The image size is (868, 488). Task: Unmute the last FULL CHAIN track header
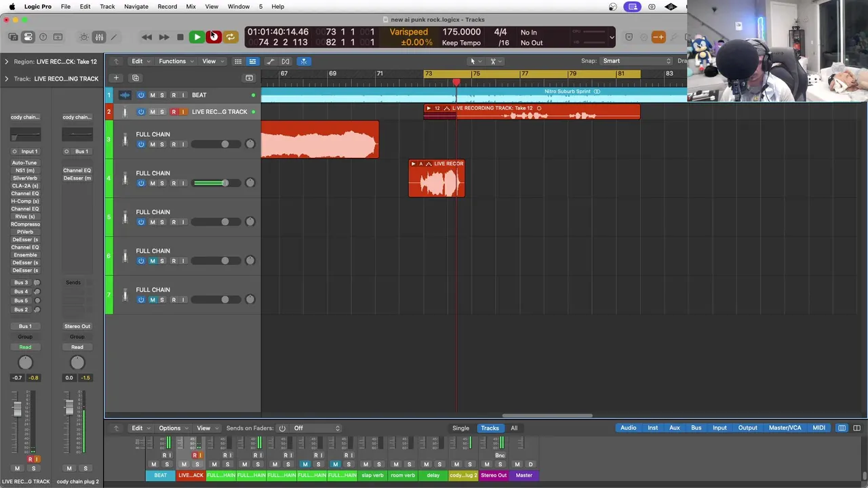[x=152, y=300]
